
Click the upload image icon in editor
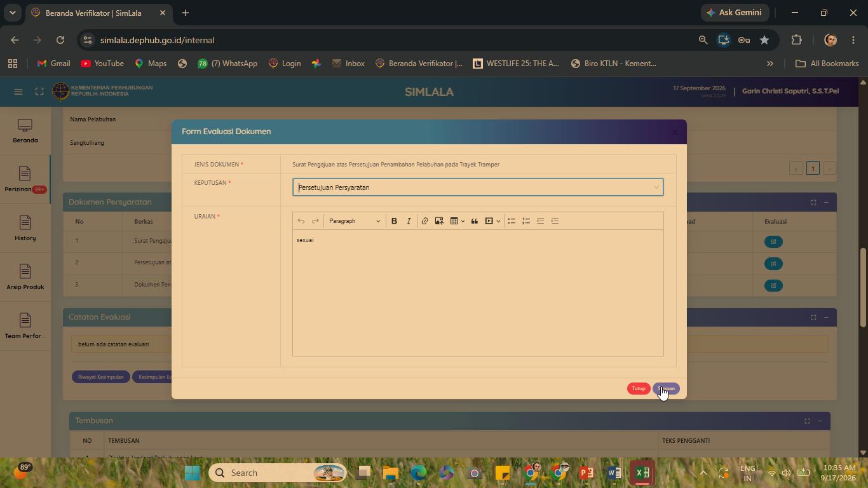pyautogui.click(x=439, y=221)
